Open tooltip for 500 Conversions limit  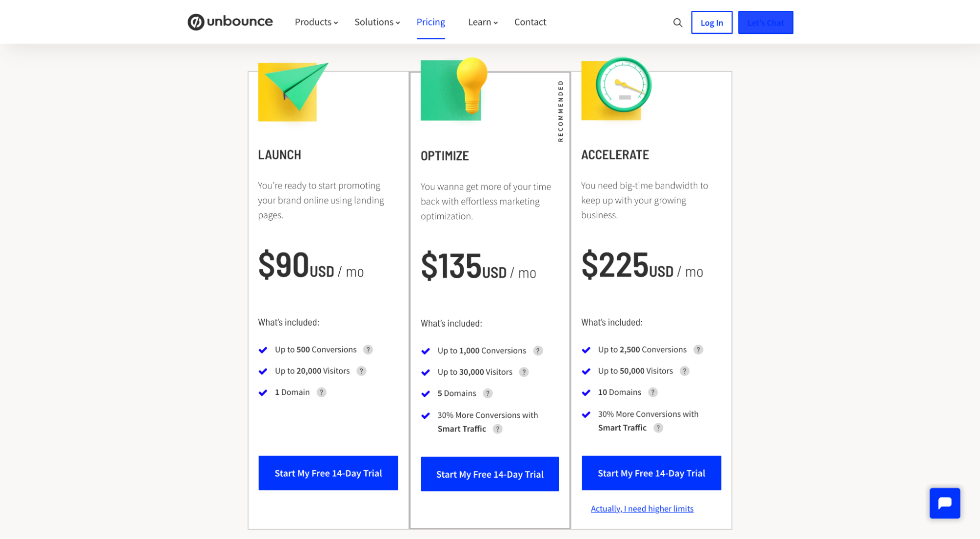click(x=369, y=350)
